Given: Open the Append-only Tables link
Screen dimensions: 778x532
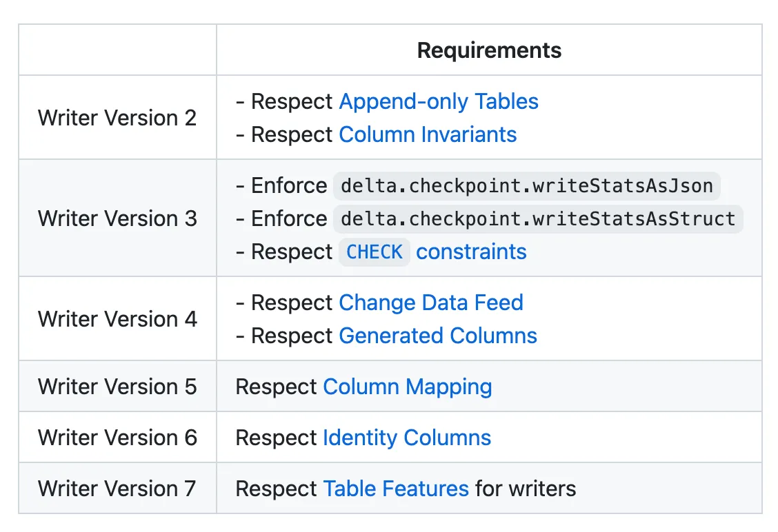Looking at the screenshot, I should [438, 101].
